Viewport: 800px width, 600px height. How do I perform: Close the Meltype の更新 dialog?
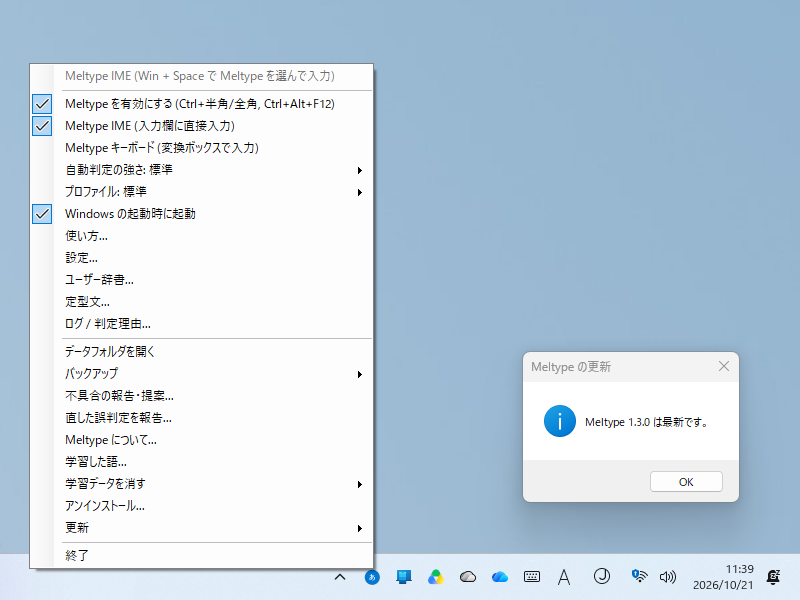click(723, 366)
